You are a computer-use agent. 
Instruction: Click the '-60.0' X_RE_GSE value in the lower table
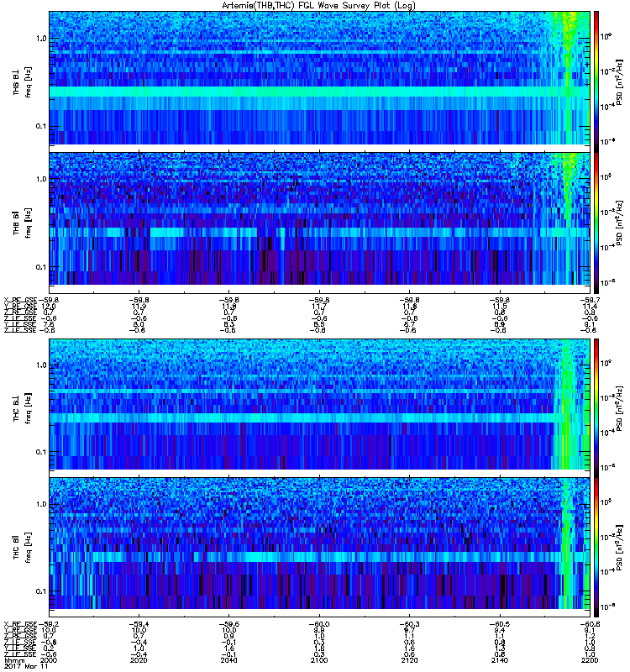tap(319, 624)
